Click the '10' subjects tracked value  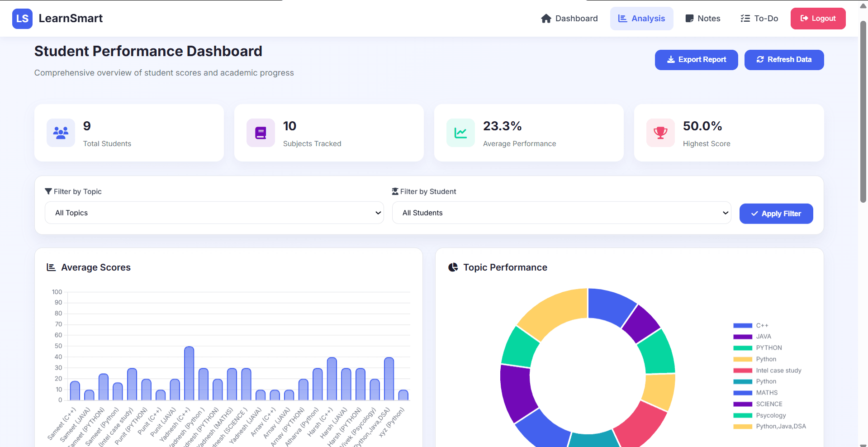tap(289, 126)
